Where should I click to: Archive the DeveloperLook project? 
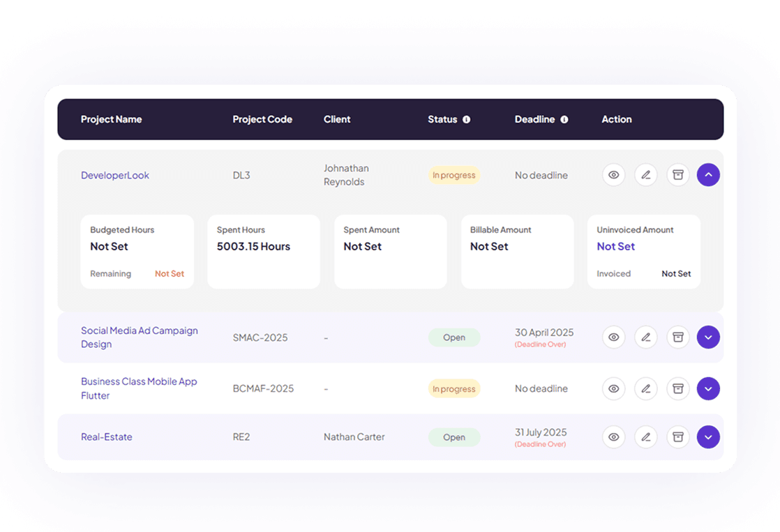677,175
